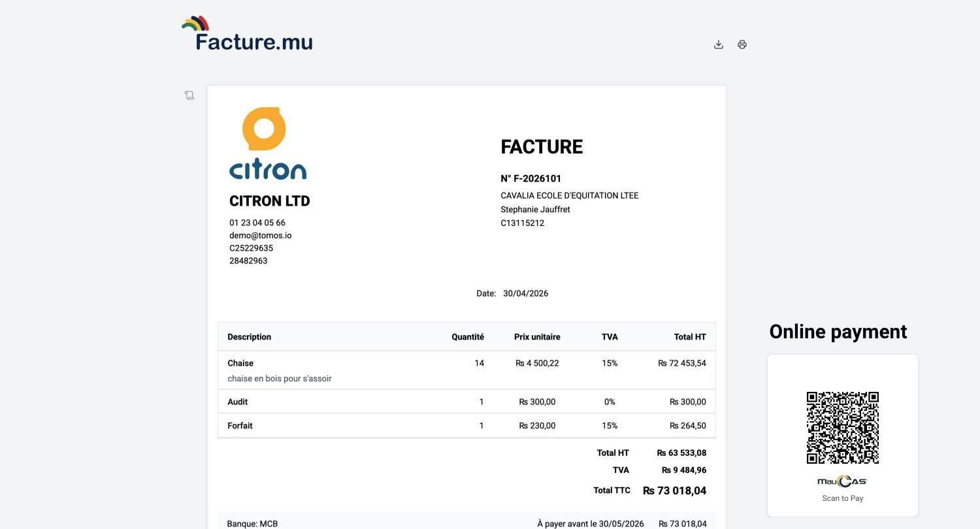Click the "Quantité" column header
Viewport: 980px width, 529px height.
coord(468,337)
